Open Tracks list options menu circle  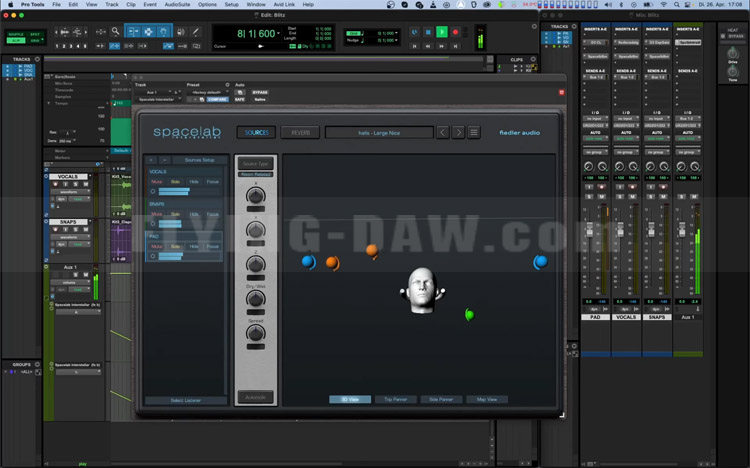pyautogui.click(x=37, y=59)
